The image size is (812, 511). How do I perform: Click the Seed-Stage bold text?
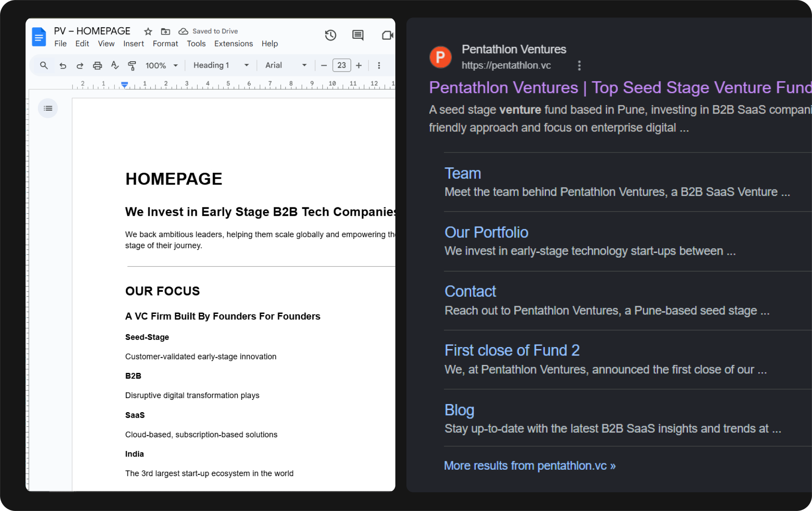(x=147, y=337)
